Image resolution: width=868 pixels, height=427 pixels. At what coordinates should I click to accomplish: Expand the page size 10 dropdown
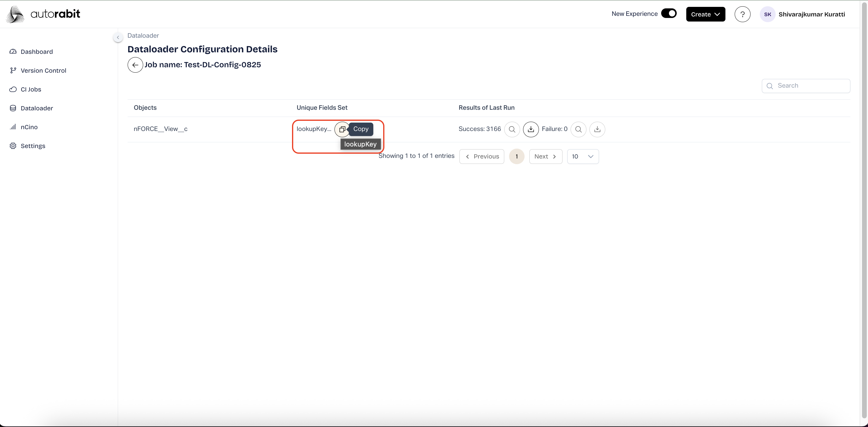(x=583, y=156)
